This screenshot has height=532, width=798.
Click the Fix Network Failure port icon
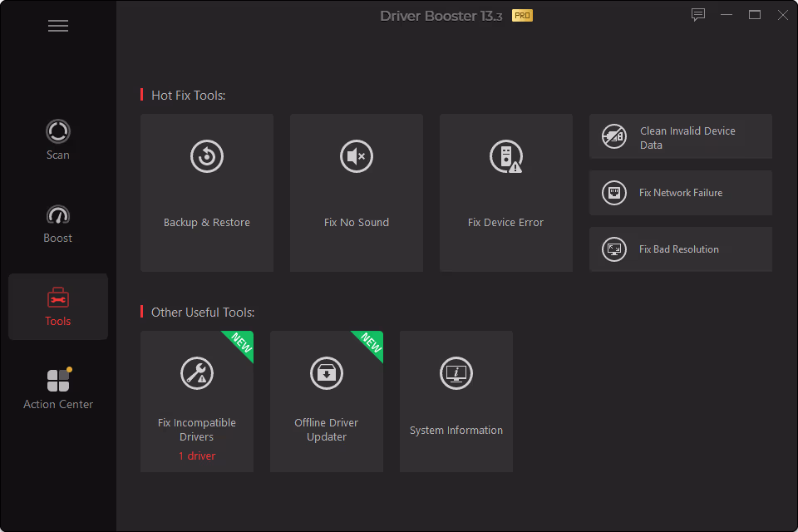click(x=613, y=192)
